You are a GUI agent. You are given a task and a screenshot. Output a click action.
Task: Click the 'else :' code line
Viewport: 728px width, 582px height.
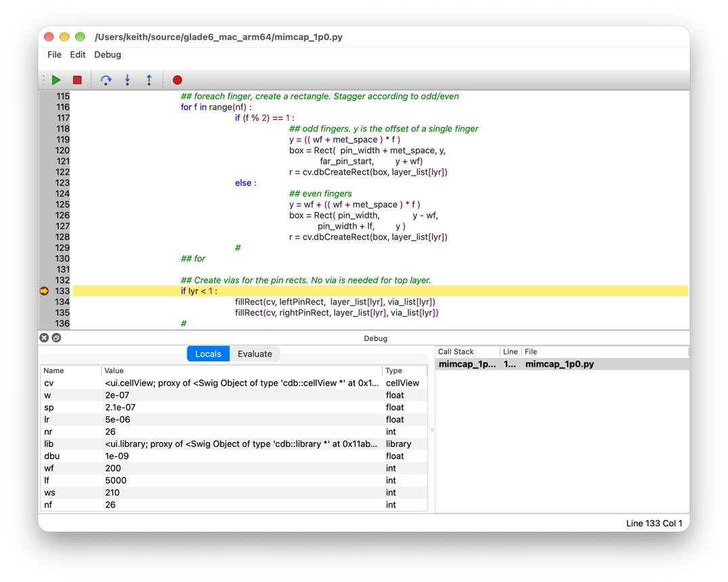(x=246, y=183)
